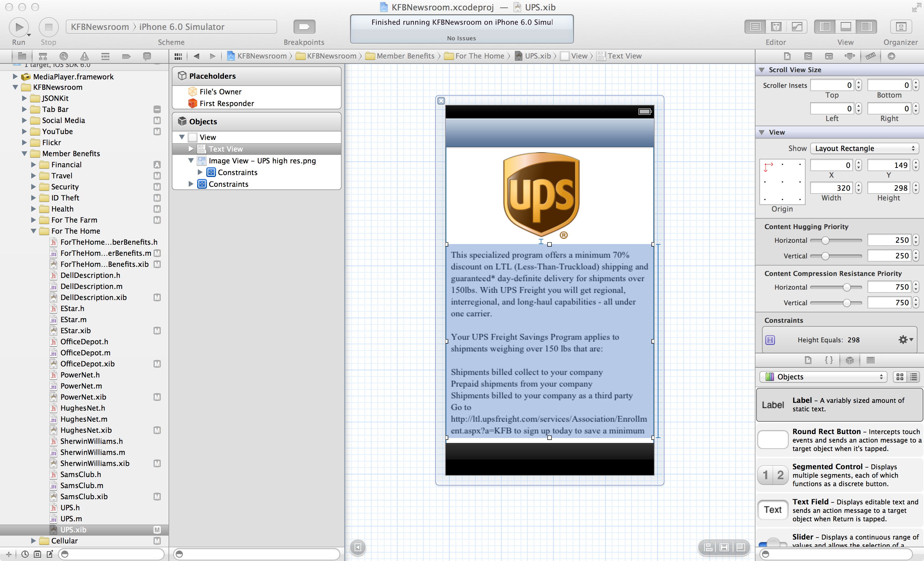The width and height of the screenshot is (924, 561).
Task: Show the Debug area
Action: (x=845, y=27)
